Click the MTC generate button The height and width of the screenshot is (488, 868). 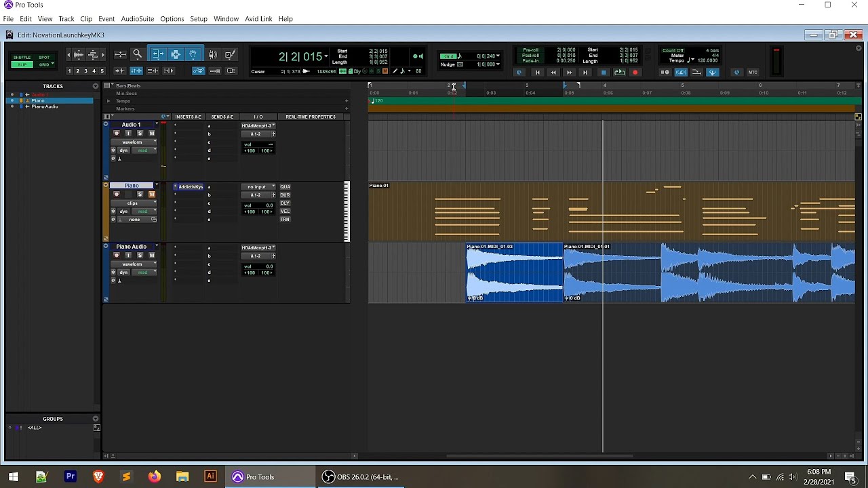point(753,73)
